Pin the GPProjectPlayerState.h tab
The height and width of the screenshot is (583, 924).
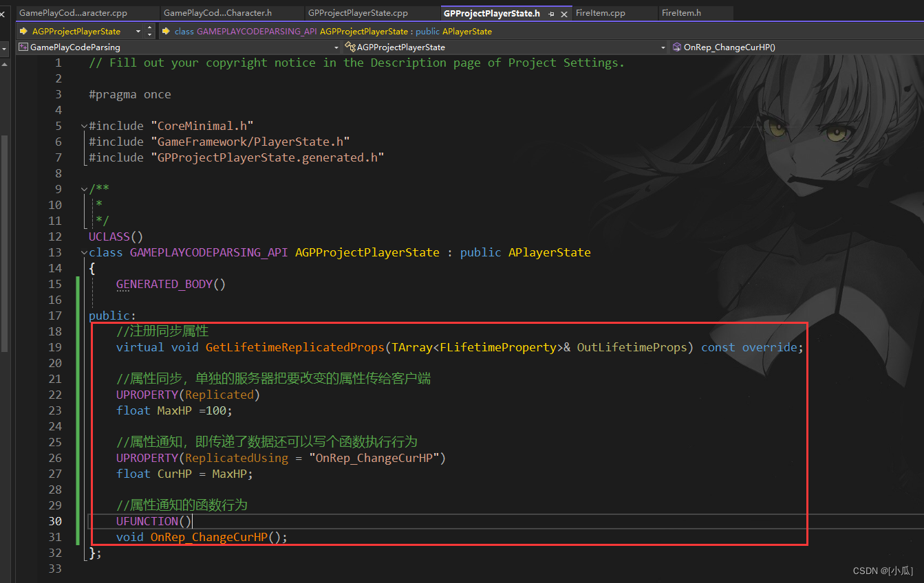pyautogui.click(x=551, y=14)
